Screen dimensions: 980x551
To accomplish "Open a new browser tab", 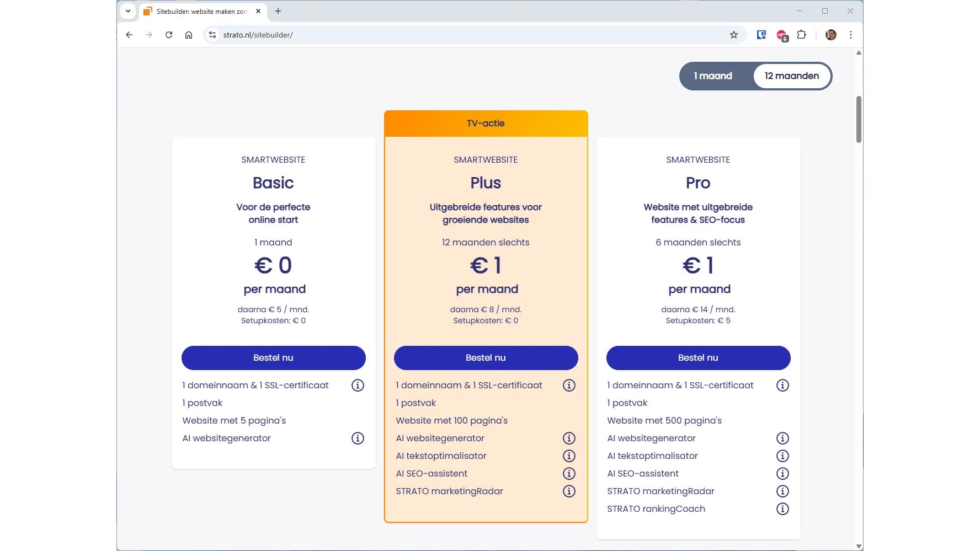I will (278, 11).
